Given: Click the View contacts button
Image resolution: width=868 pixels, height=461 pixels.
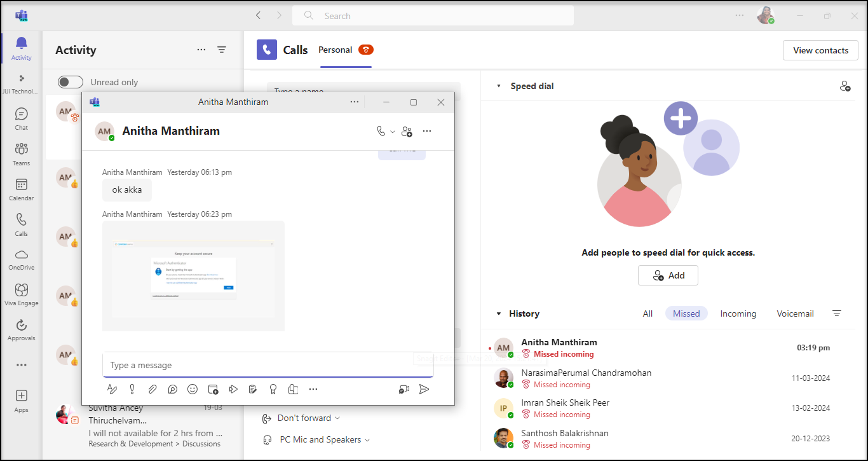Looking at the screenshot, I should click(820, 50).
